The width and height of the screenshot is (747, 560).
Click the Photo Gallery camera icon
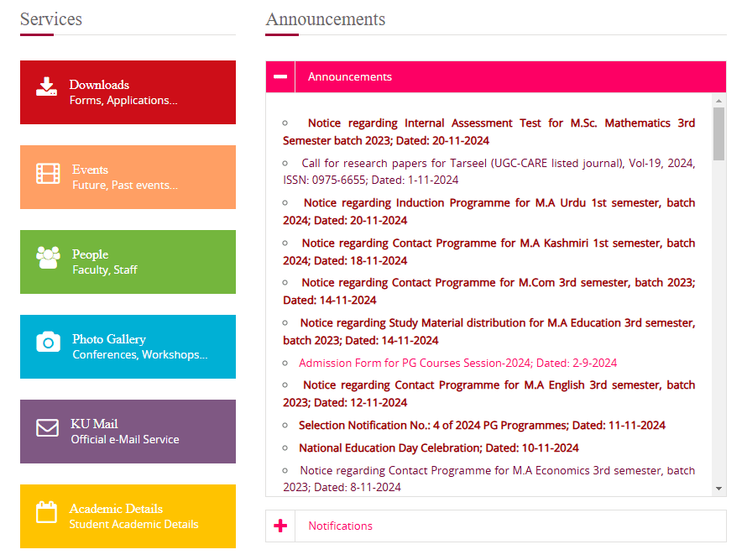(49, 343)
